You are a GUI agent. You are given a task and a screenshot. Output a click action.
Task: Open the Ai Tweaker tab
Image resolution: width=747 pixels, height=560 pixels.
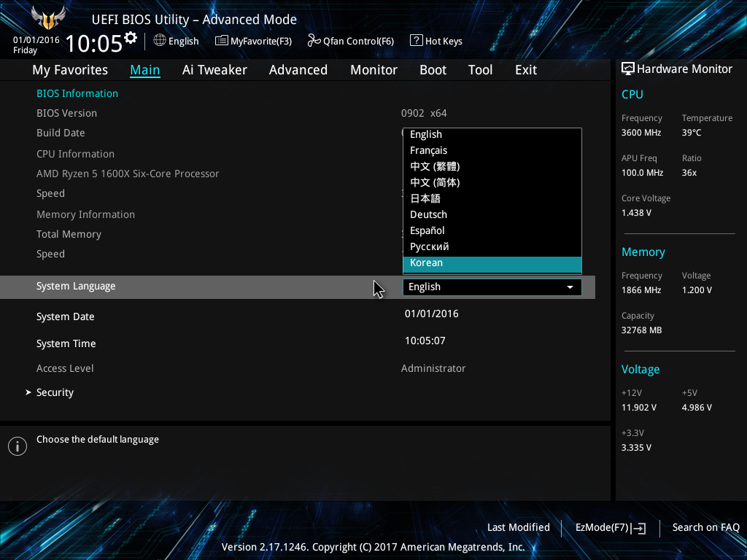[214, 70]
